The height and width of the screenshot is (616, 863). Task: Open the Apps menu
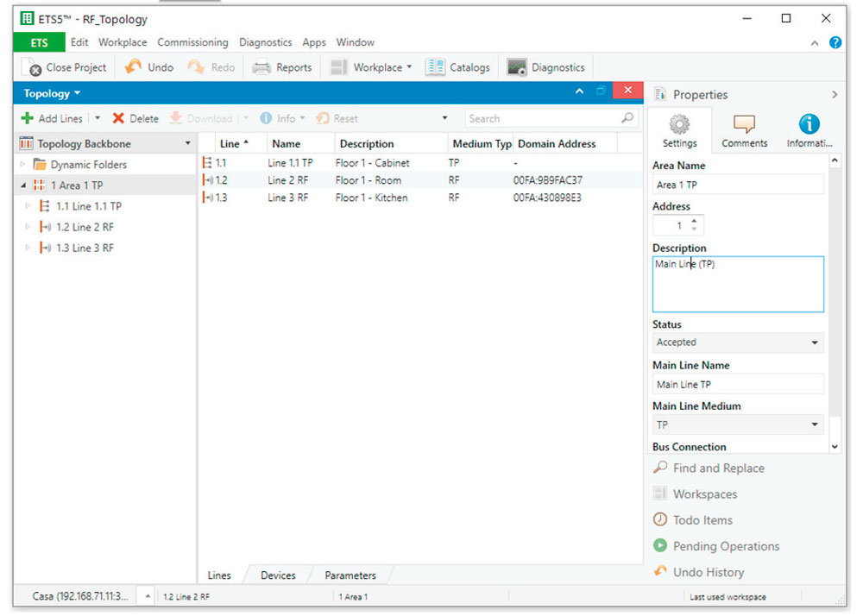(x=314, y=42)
